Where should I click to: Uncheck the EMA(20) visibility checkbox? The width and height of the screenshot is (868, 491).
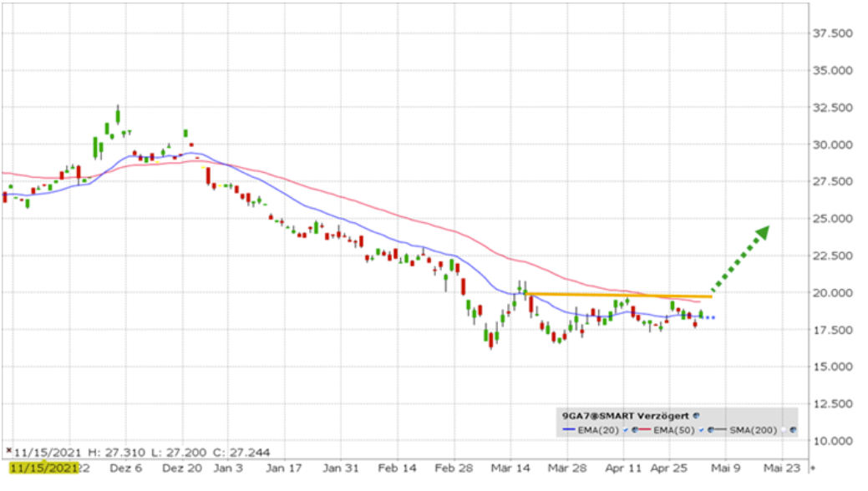pos(626,430)
